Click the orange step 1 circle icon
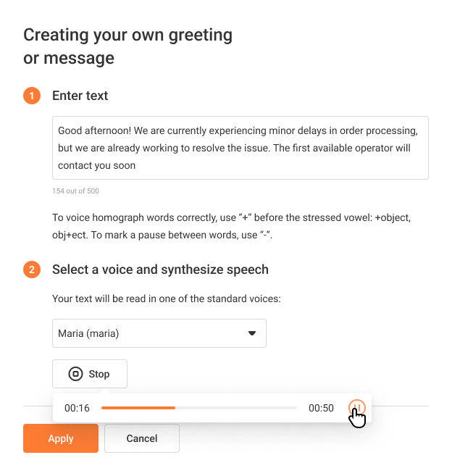This screenshot has height=476, width=452. [32, 96]
